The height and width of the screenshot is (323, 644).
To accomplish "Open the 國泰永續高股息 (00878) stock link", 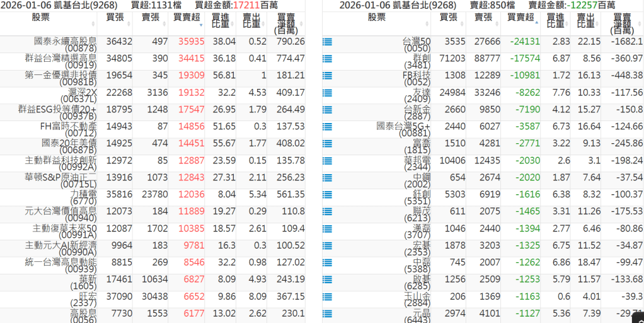I will coord(66,44).
